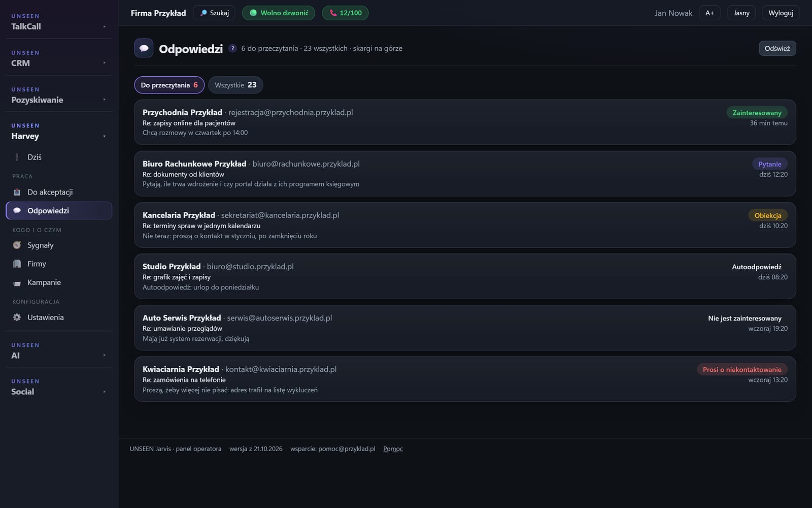
Task: Click the Odśwież button
Action: 777,48
